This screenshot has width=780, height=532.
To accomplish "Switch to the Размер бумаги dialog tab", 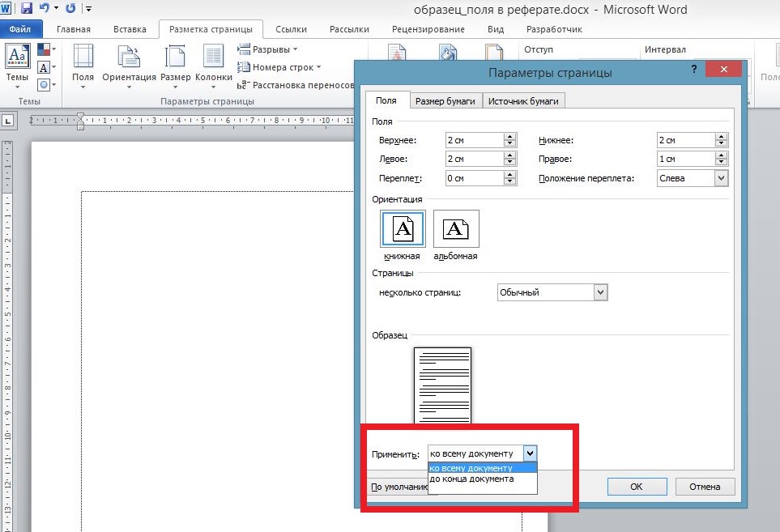I will (x=445, y=101).
